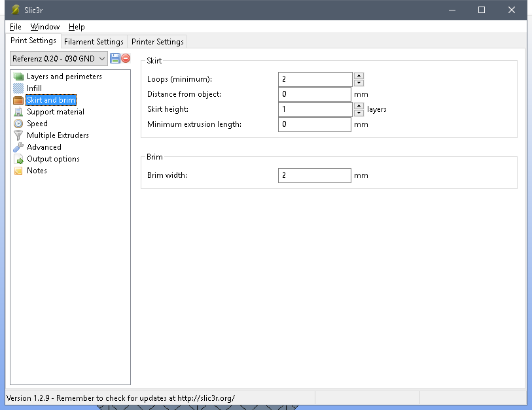Open the File menu
This screenshot has height=410, width=532.
pyautogui.click(x=16, y=27)
